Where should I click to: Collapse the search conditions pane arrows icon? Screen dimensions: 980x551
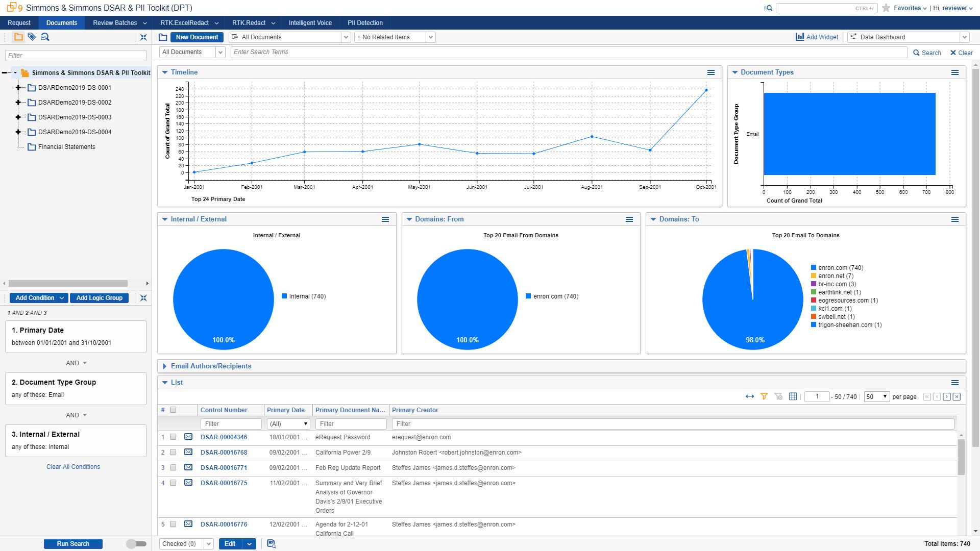(143, 298)
